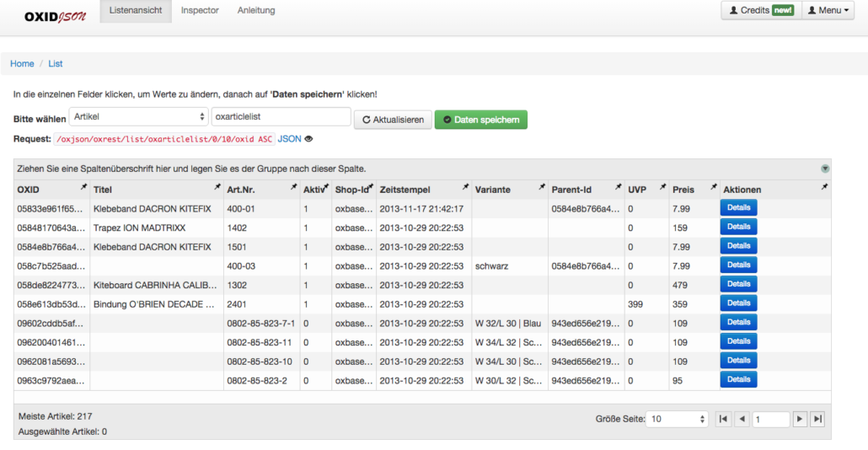Screen dimensions: 868x450
Task: Open Details for article 400-03
Action: 738,265
